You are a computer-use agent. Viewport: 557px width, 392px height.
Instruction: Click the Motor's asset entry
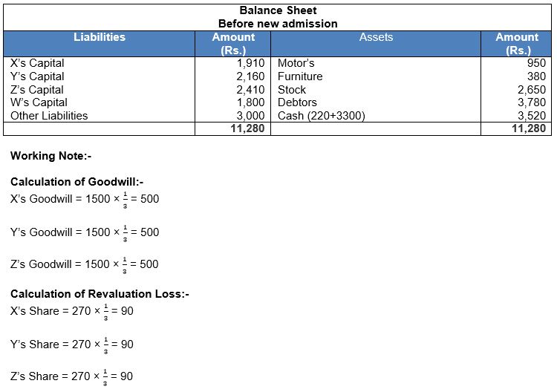tap(296, 63)
